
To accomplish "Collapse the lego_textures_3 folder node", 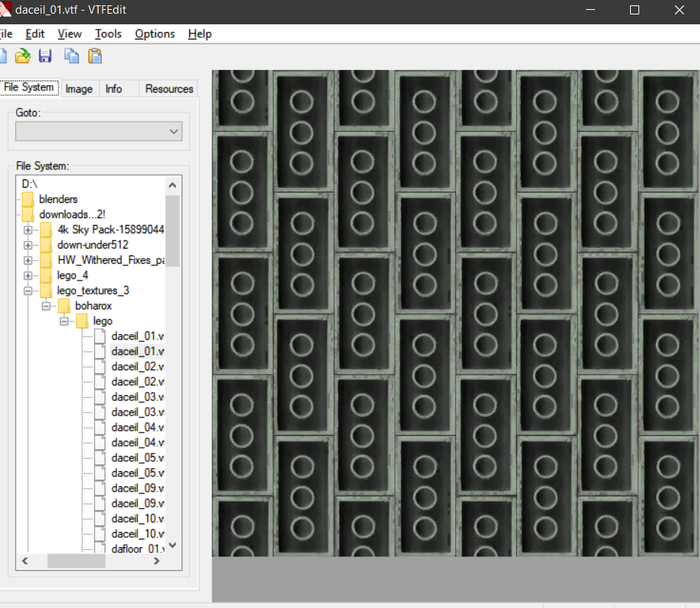I will (x=27, y=290).
